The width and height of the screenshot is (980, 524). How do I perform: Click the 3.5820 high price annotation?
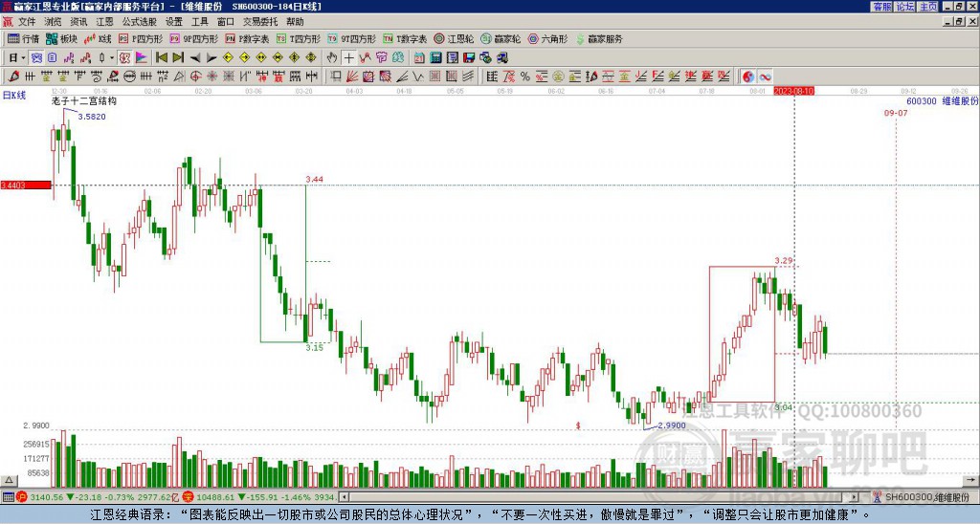[92, 117]
